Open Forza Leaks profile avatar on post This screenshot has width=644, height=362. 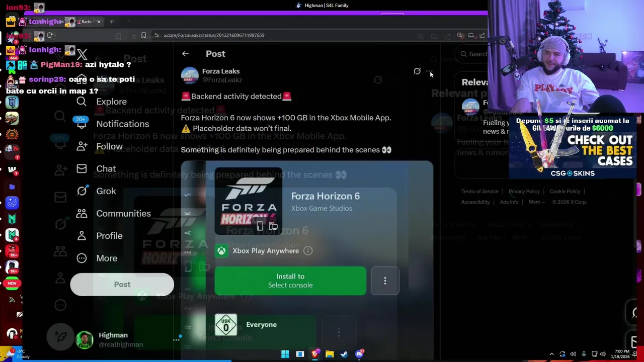(x=190, y=75)
